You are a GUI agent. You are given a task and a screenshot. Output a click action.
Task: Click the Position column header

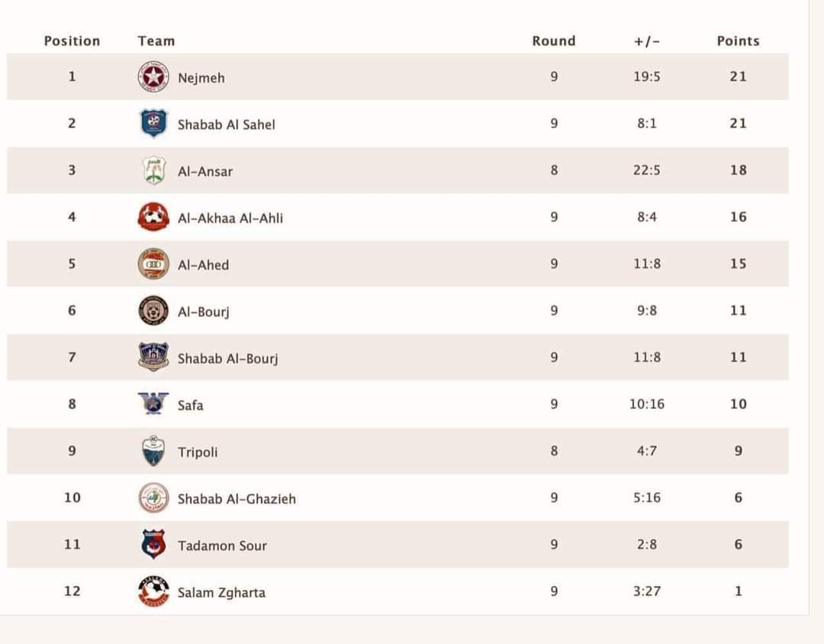[72, 41]
